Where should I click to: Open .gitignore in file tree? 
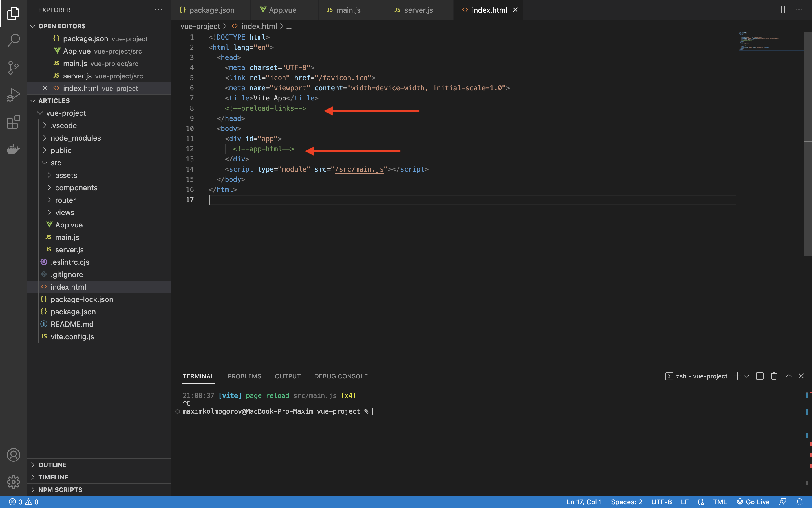pyautogui.click(x=99, y=275)
